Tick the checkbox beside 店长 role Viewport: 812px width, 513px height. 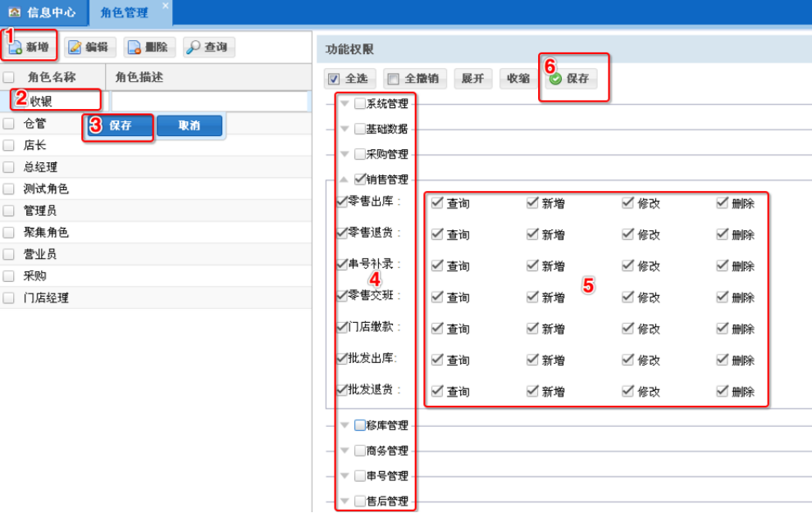pyautogui.click(x=9, y=145)
